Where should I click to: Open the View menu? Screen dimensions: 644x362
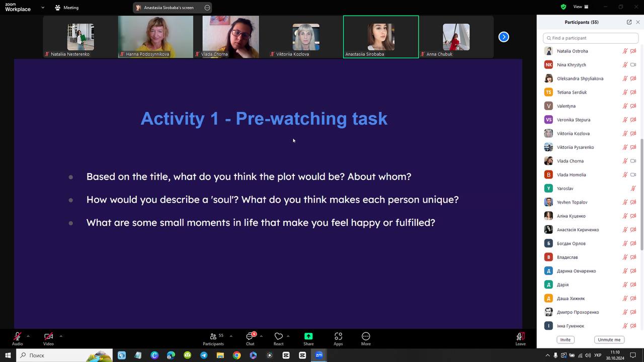[581, 7]
